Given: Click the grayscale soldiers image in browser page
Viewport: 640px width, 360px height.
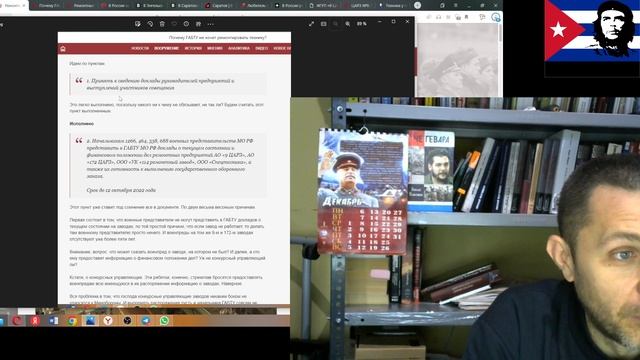Looking at the screenshot, I should point(457,60).
